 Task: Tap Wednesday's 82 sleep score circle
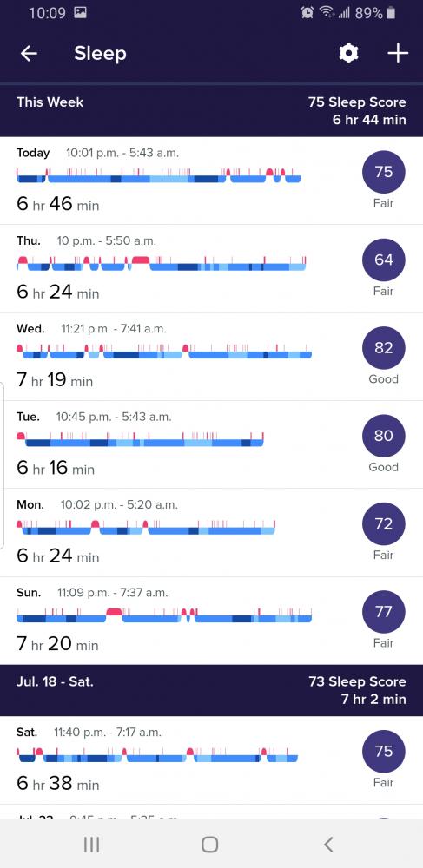click(x=384, y=348)
